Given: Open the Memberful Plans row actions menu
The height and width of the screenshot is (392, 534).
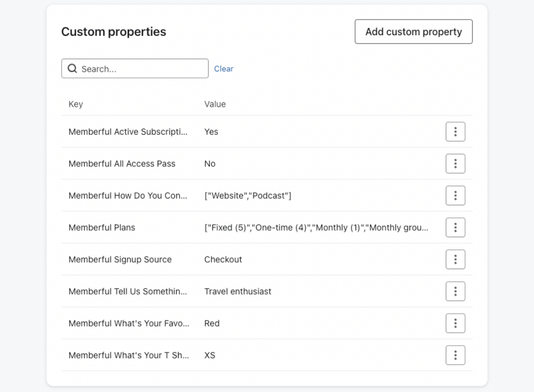Looking at the screenshot, I should tap(455, 227).
